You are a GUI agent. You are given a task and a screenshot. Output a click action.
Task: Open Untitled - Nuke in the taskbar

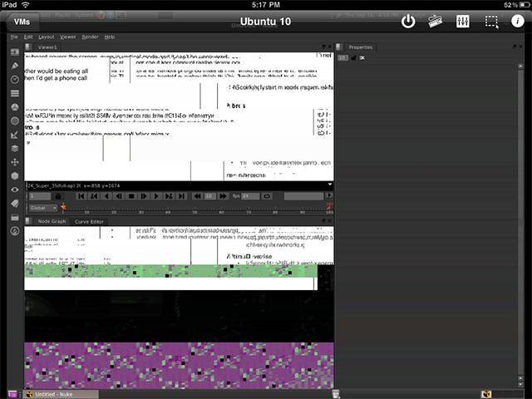point(62,394)
